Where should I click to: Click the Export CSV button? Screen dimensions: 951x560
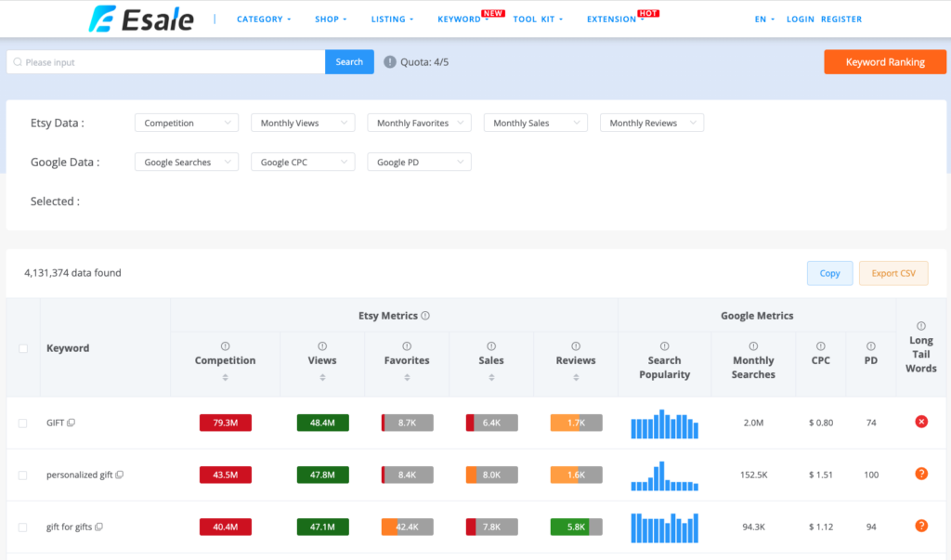tap(893, 273)
